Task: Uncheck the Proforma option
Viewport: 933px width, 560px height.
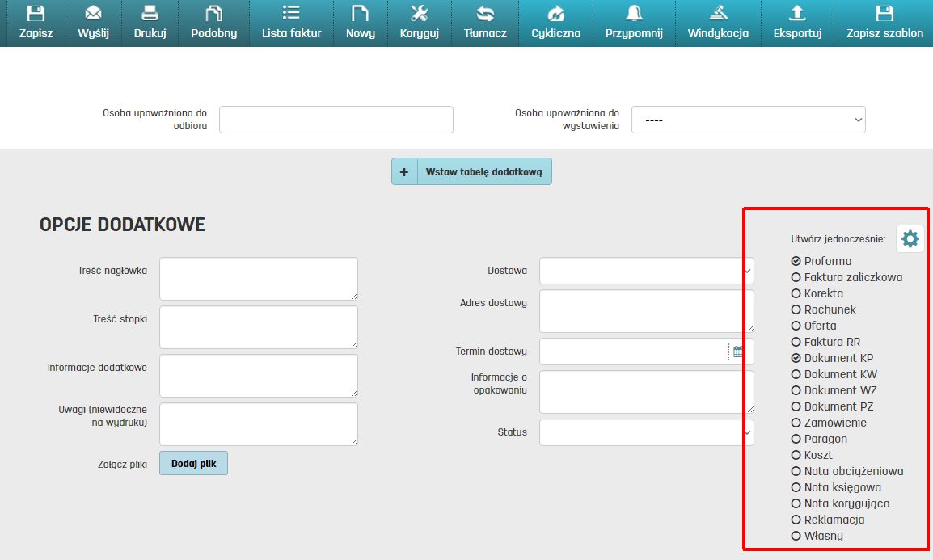Action: point(796,261)
